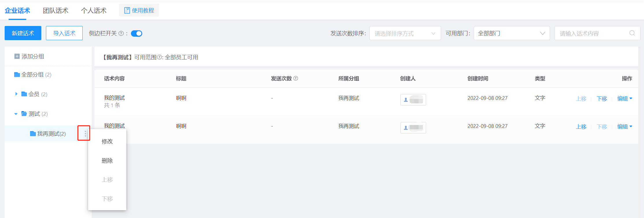Click the 新建话术 button
Image resolution: width=644 pixels, height=218 pixels.
(23, 33)
